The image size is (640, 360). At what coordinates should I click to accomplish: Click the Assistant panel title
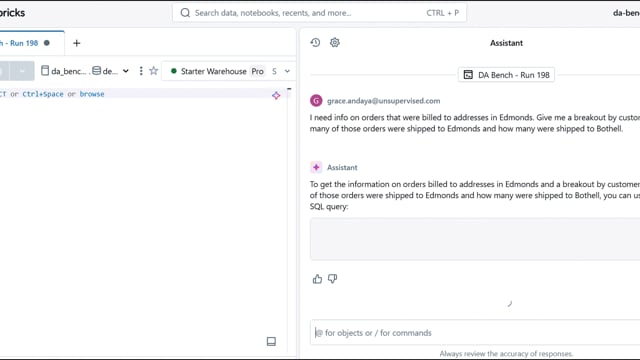[x=506, y=43]
